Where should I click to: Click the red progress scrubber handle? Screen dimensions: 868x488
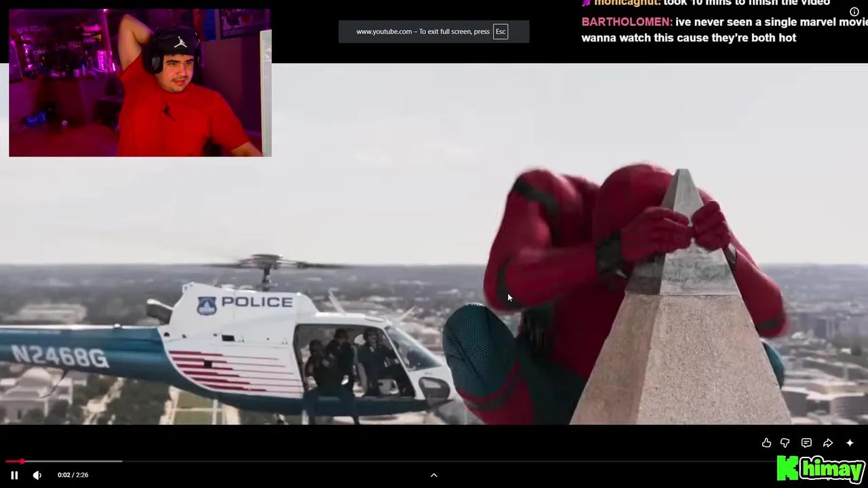22,462
